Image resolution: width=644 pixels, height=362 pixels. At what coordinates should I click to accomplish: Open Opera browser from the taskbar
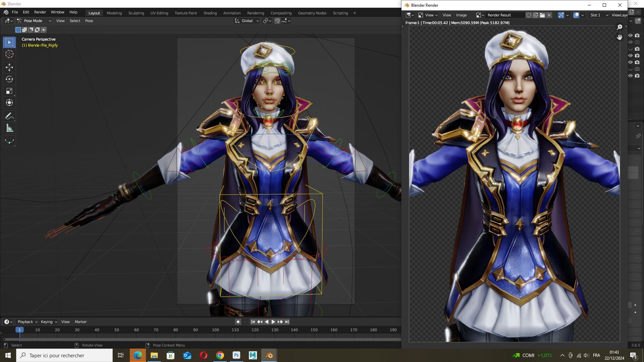tap(204, 355)
